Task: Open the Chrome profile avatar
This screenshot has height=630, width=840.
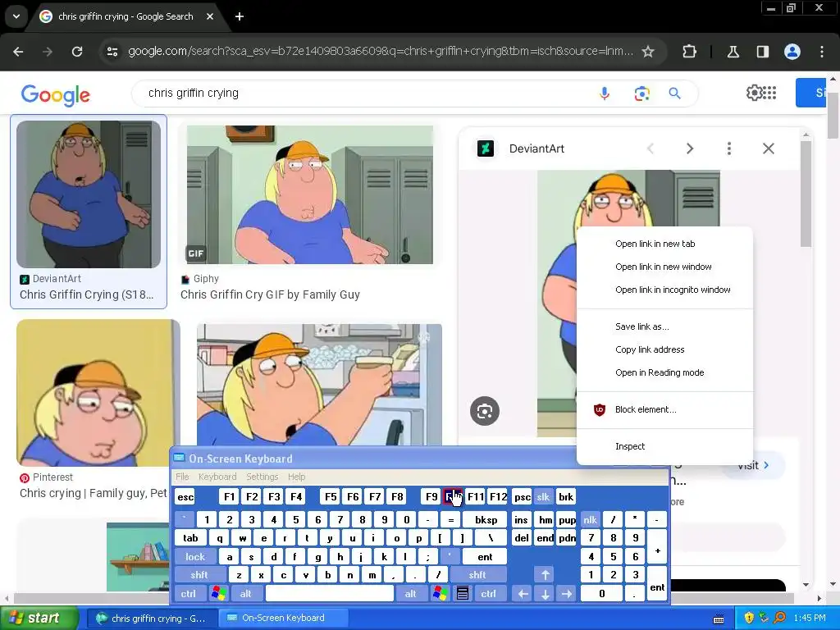Action: tap(792, 52)
